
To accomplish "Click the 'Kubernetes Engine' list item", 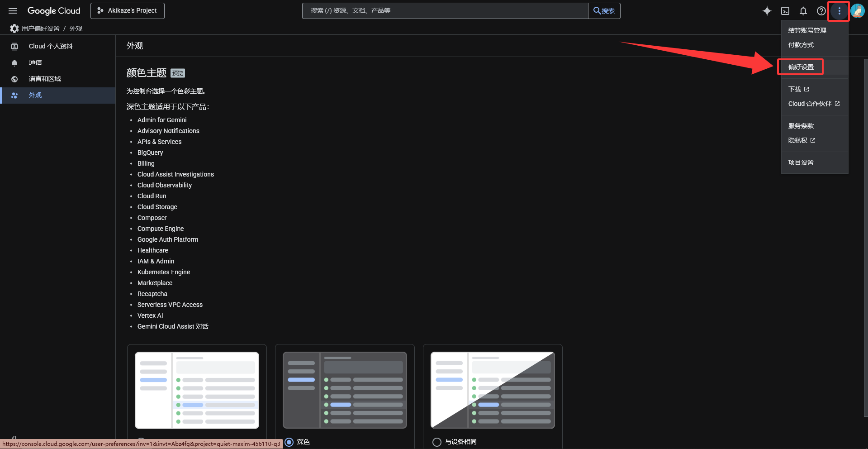I will tap(164, 272).
